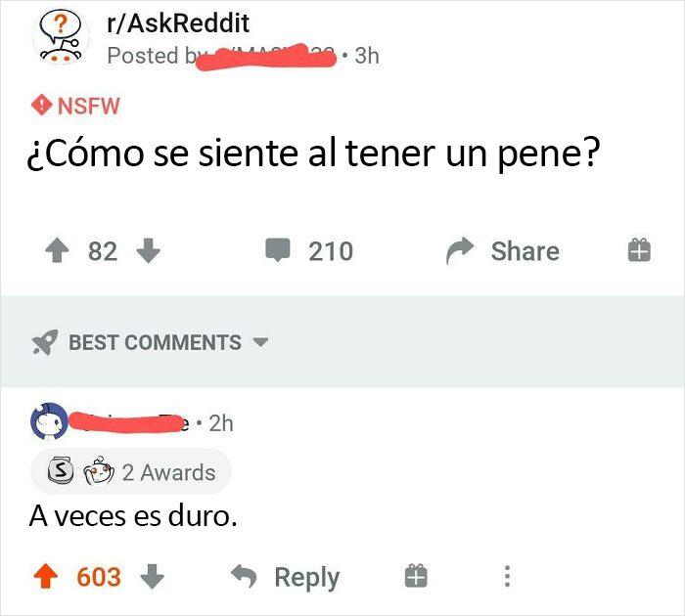The width and height of the screenshot is (685, 616).
Task: Give an award to the comment
Action: [416, 577]
